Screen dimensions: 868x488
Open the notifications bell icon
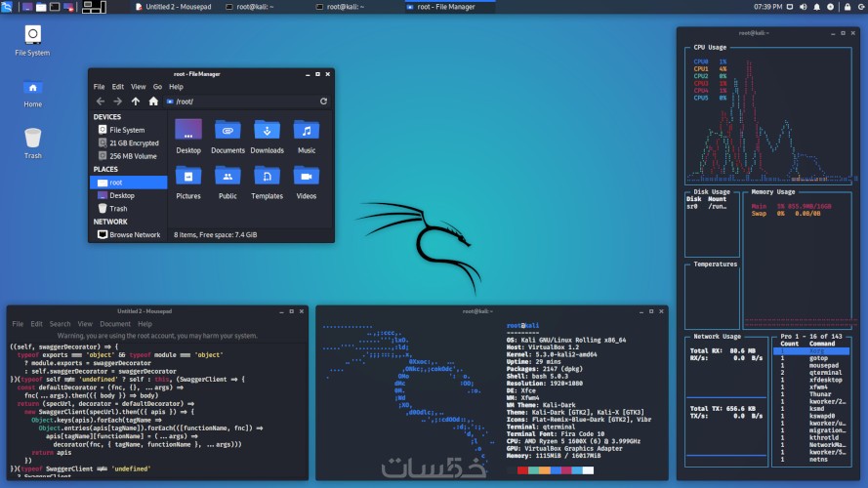[x=816, y=7]
